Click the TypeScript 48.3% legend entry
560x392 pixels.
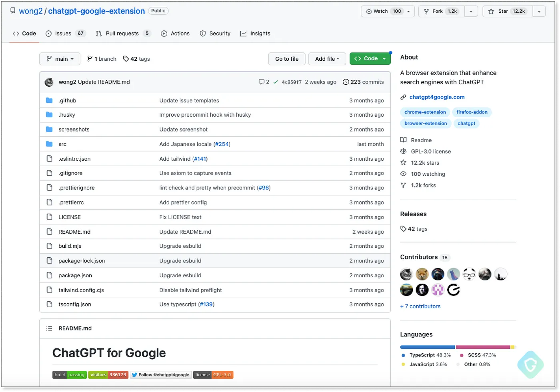pyautogui.click(x=426, y=355)
